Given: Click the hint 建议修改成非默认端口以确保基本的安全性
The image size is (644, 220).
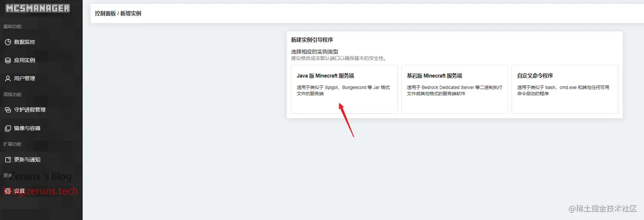Looking at the screenshot, I should tap(339, 58).
